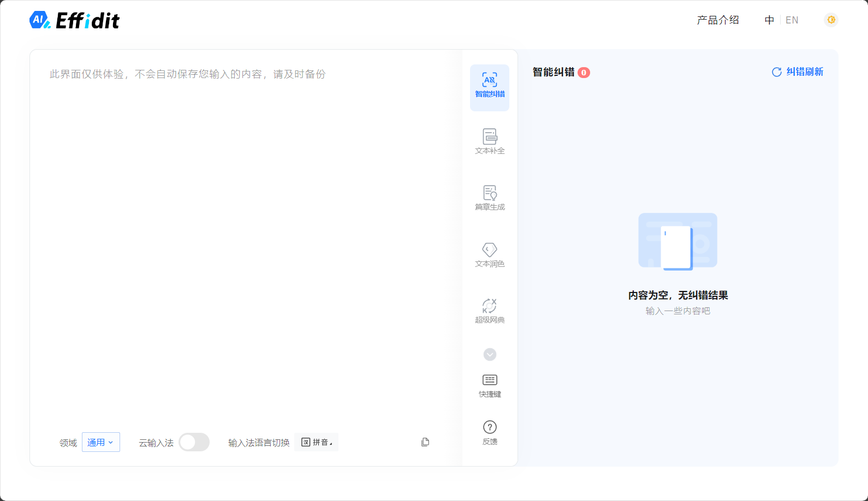
Task: Click the copy text icon
Action: [425, 442]
